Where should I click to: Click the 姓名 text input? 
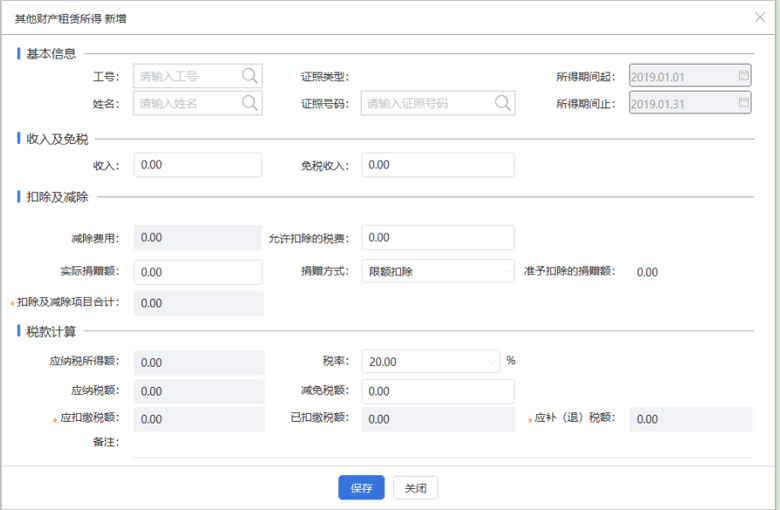[185, 103]
